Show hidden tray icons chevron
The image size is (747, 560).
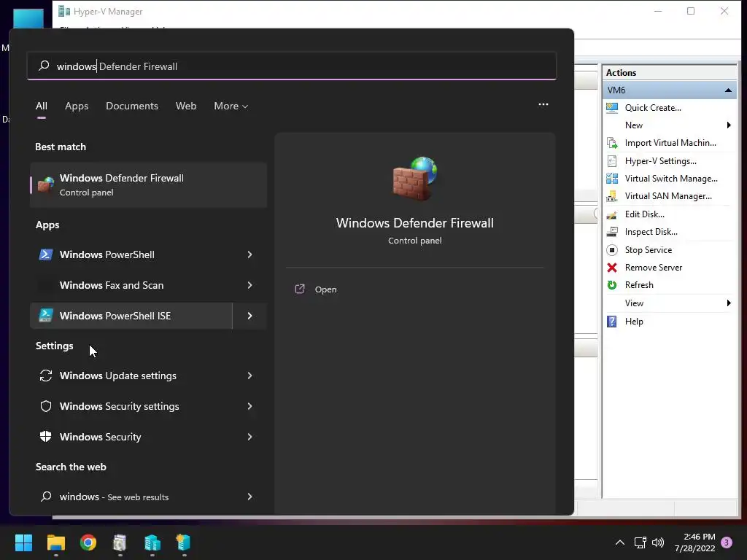coord(620,542)
